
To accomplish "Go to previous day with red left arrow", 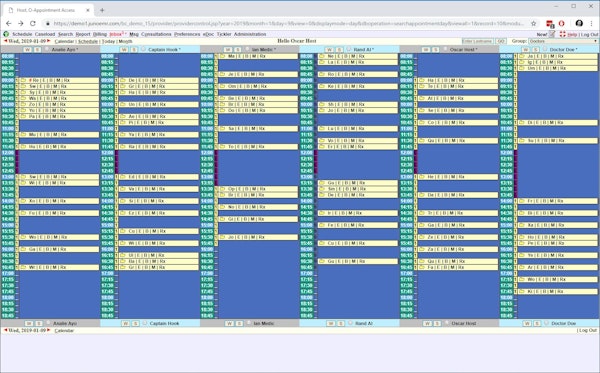I will coord(5,41).
